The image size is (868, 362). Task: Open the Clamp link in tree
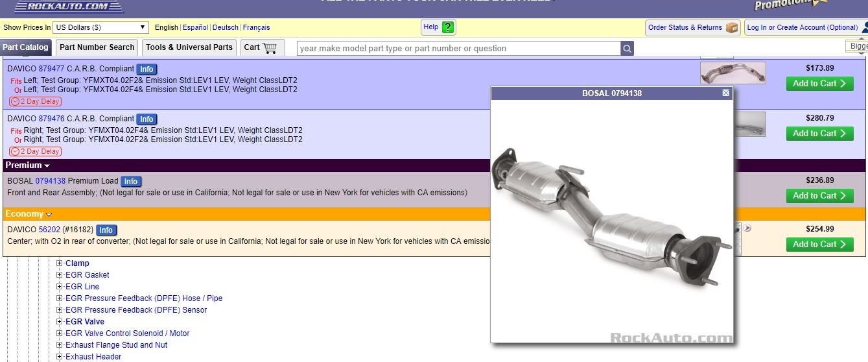[x=77, y=263]
